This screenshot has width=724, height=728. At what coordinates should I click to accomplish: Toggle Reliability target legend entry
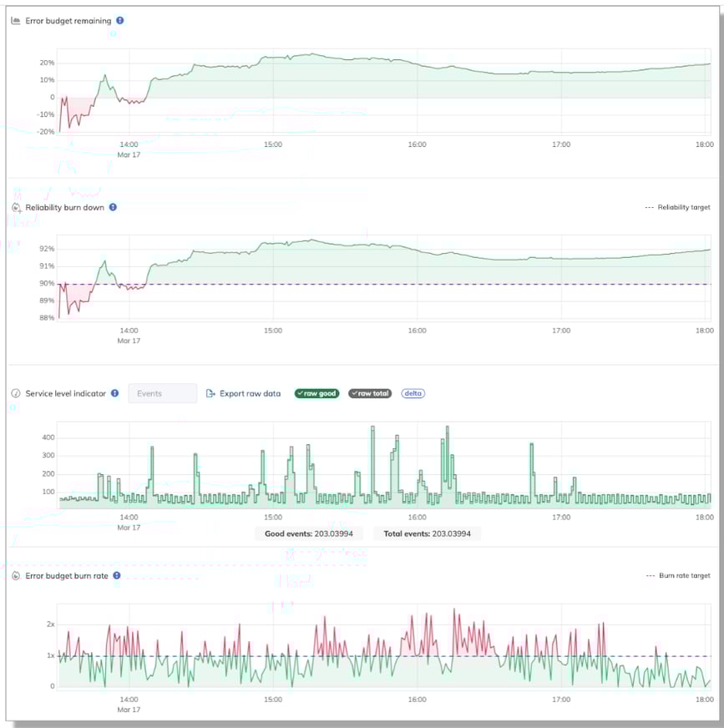pos(677,207)
